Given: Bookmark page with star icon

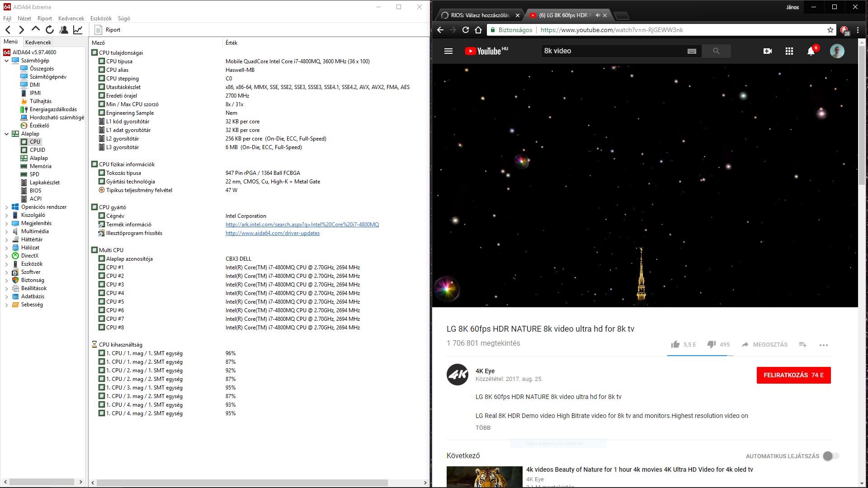Looking at the screenshot, I should pyautogui.click(x=830, y=30).
